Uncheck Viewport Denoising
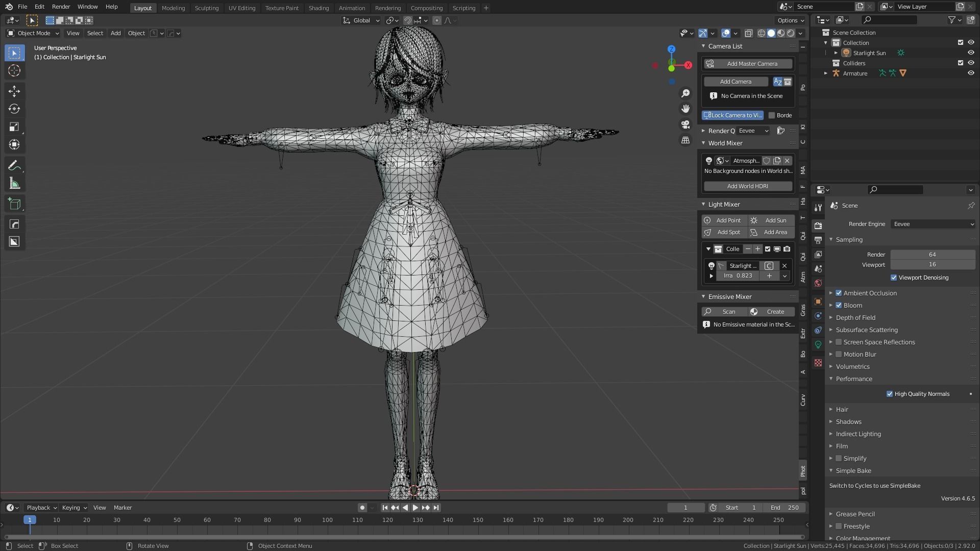 (x=894, y=278)
